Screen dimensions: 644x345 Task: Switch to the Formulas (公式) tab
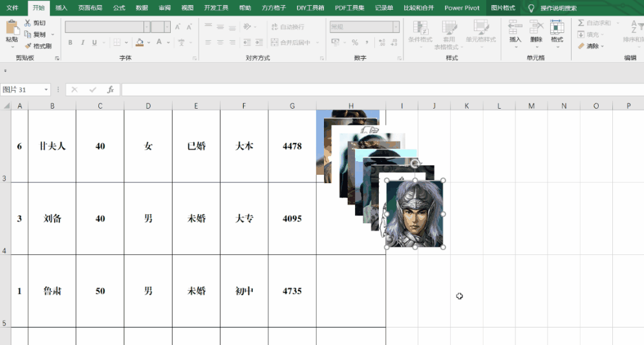[x=119, y=8]
